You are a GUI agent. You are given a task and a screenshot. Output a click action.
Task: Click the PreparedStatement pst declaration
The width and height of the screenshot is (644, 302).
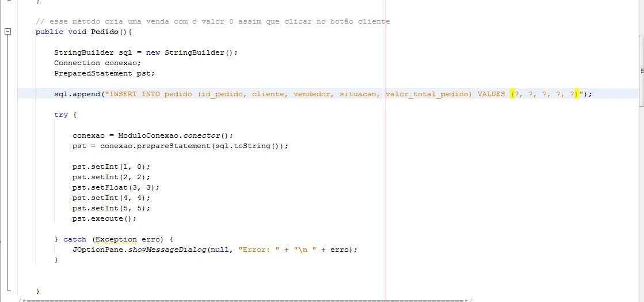104,73
